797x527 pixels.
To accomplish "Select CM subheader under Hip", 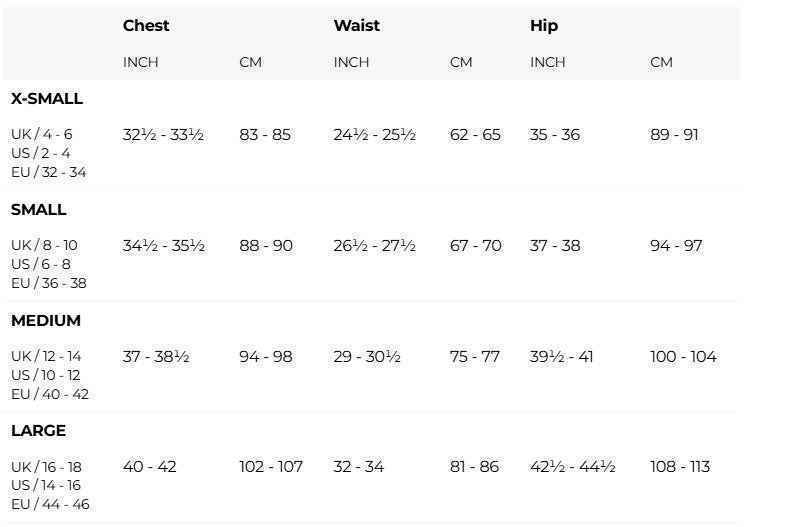I will [x=661, y=62].
